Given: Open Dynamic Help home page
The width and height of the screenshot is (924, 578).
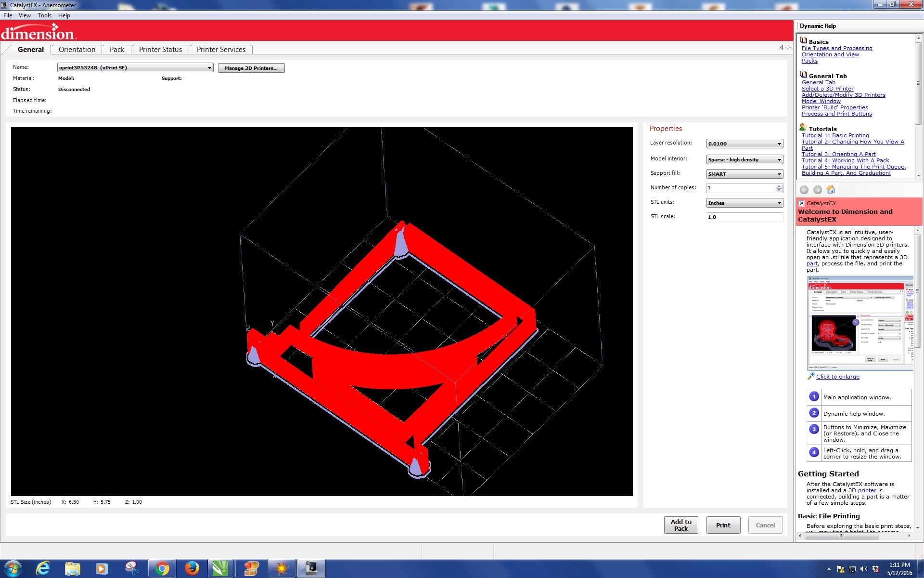Looking at the screenshot, I should pyautogui.click(x=831, y=190).
